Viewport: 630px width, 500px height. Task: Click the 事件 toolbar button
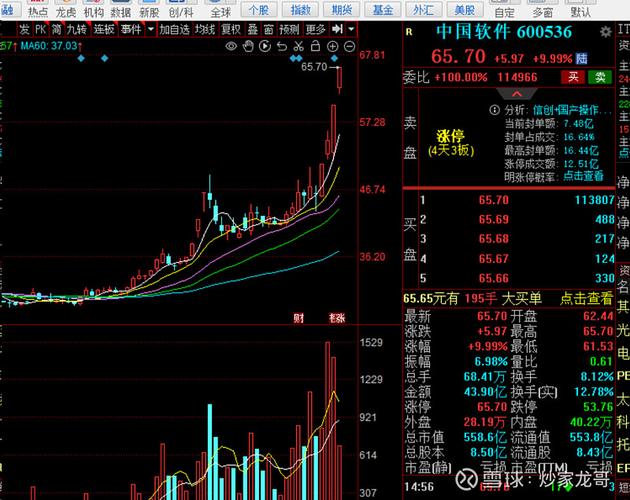131,29
